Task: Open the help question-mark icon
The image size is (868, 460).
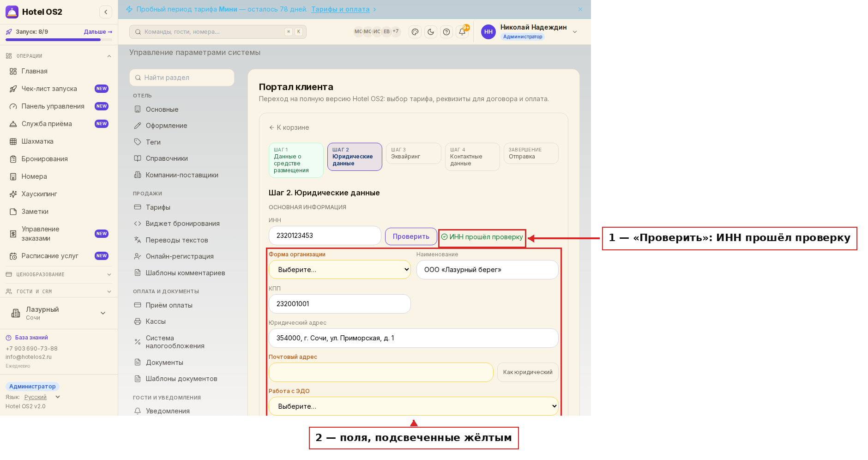Action: 446,32
